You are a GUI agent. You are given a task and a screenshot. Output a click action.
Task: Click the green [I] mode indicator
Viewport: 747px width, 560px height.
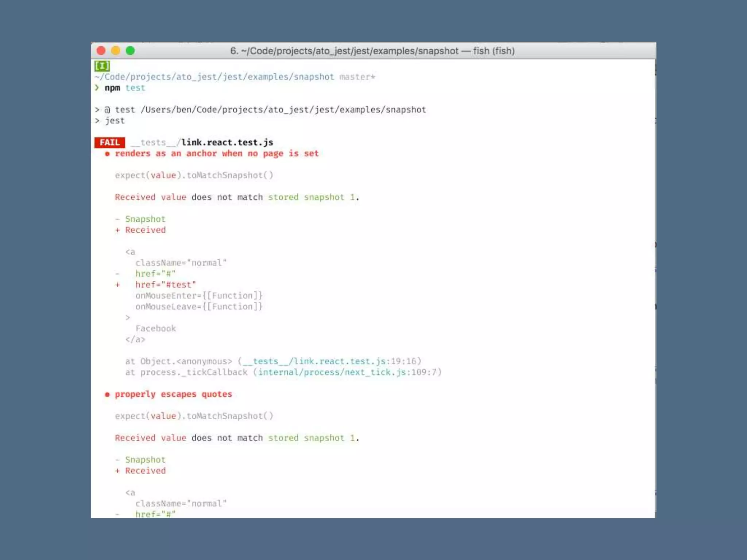pos(102,66)
